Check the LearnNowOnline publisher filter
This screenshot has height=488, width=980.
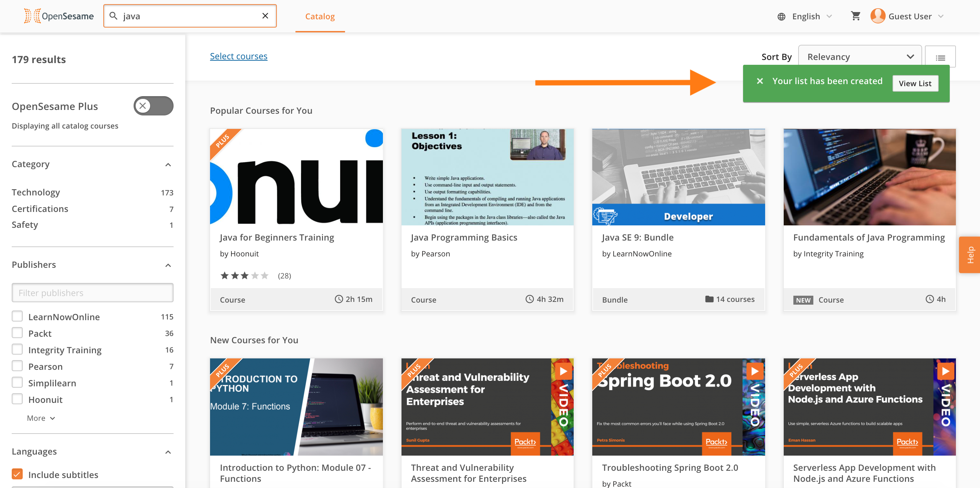[17, 316]
